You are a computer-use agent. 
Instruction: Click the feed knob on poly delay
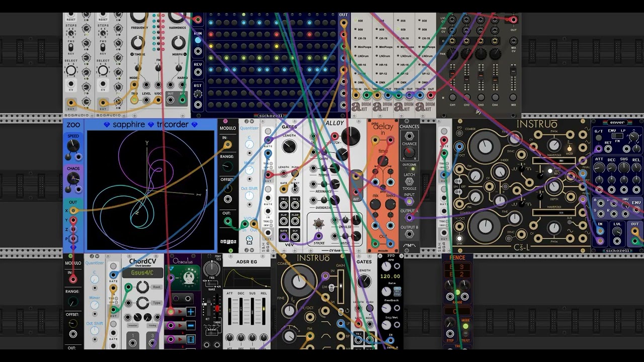391,205
